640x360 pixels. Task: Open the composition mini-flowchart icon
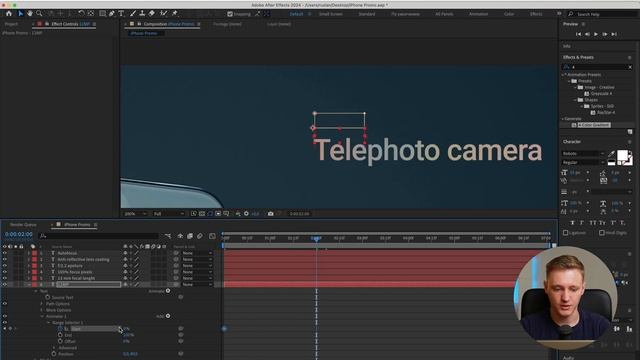pyautogui.click(x=168, y=236)
